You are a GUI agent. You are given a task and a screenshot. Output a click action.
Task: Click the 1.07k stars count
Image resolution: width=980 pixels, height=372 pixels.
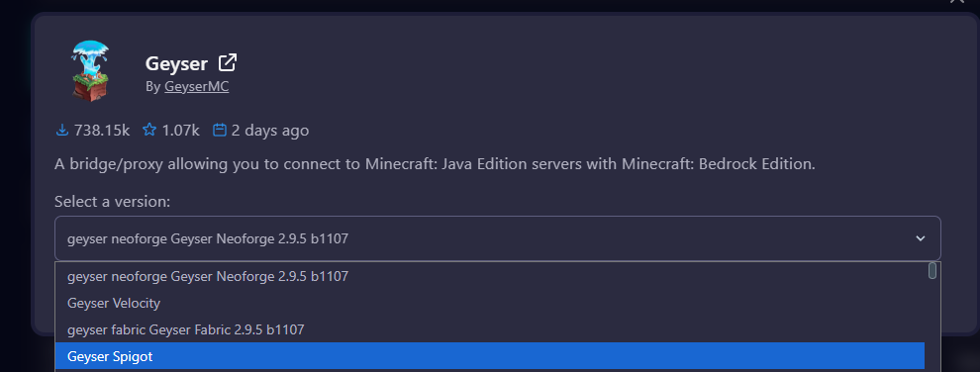pos(180,131)
